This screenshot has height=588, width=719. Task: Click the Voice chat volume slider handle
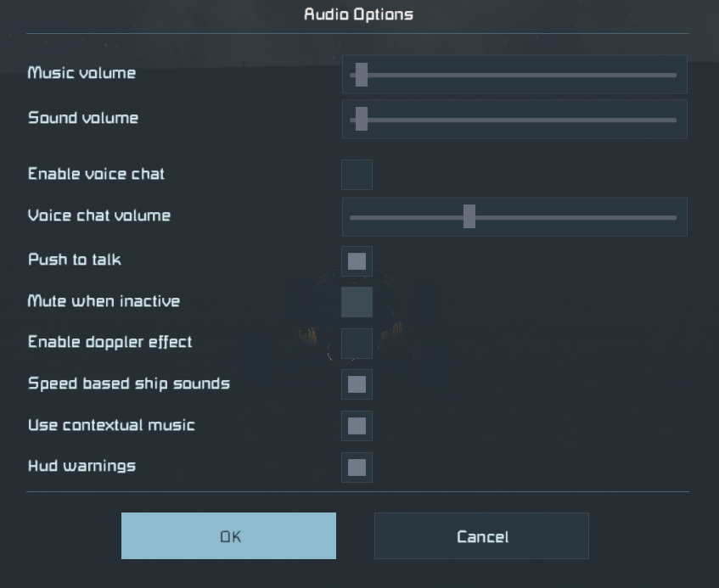pyautogui.click(x=469, y=217)
